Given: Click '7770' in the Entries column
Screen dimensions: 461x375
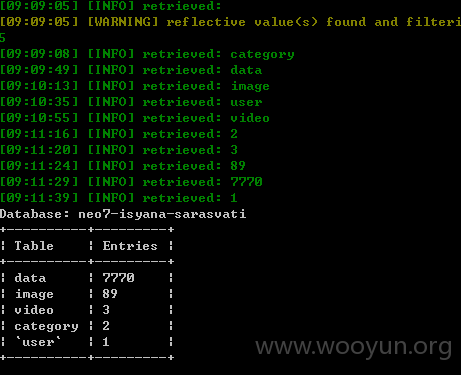Looking at the screenshot, I should pos(118,278).
